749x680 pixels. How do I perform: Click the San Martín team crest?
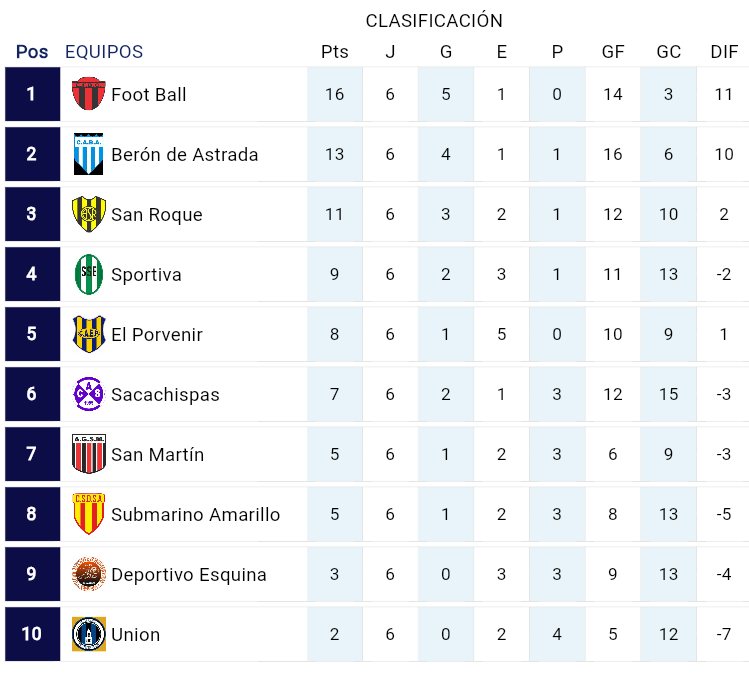click(x=89, y=454)
